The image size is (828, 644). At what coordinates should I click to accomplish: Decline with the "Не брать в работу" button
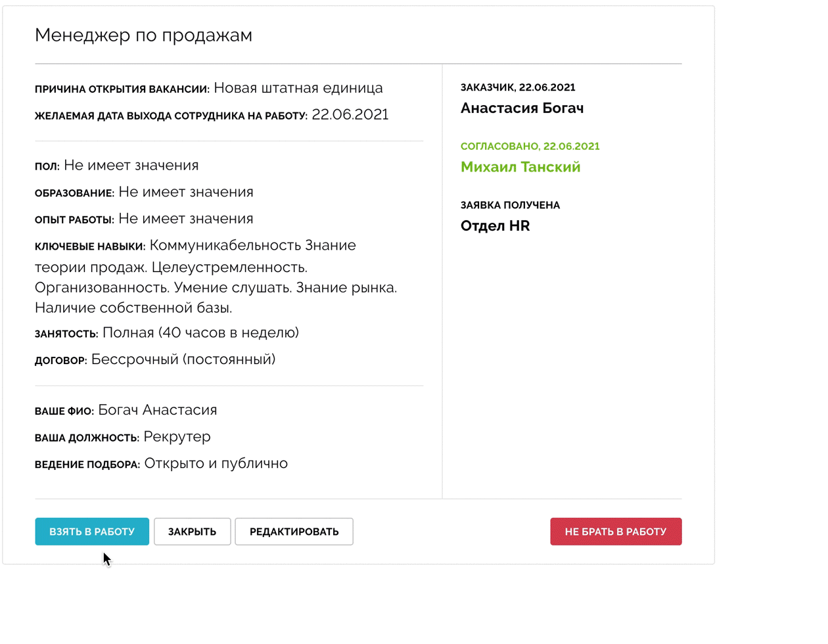[x=616, y=532]
